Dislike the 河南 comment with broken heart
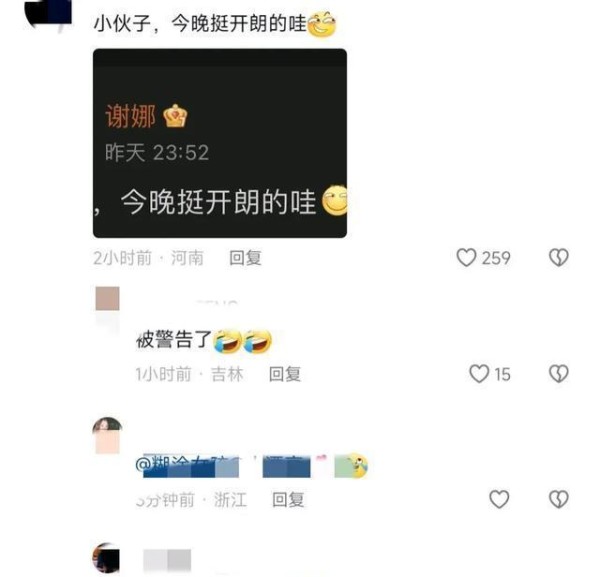The image size is (600, 577). 559,257
